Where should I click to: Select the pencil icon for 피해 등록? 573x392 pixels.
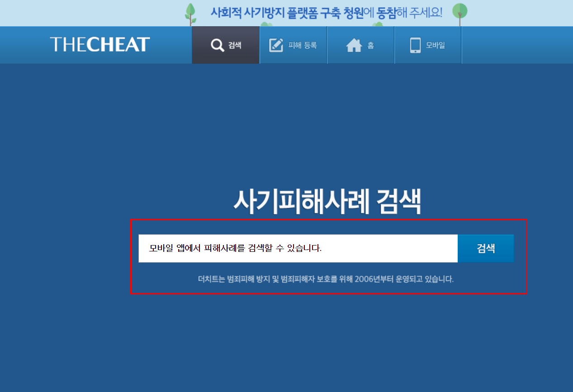point(277,44)
